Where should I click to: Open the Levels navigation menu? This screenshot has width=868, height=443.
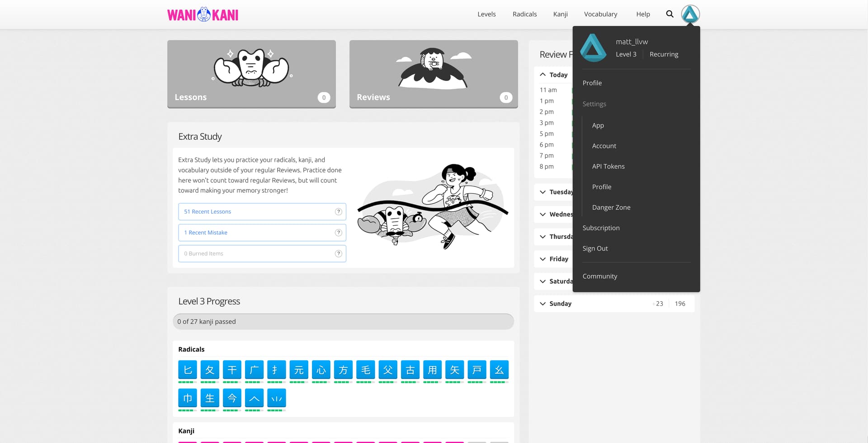pyautogui.click(x=486, y=14)
